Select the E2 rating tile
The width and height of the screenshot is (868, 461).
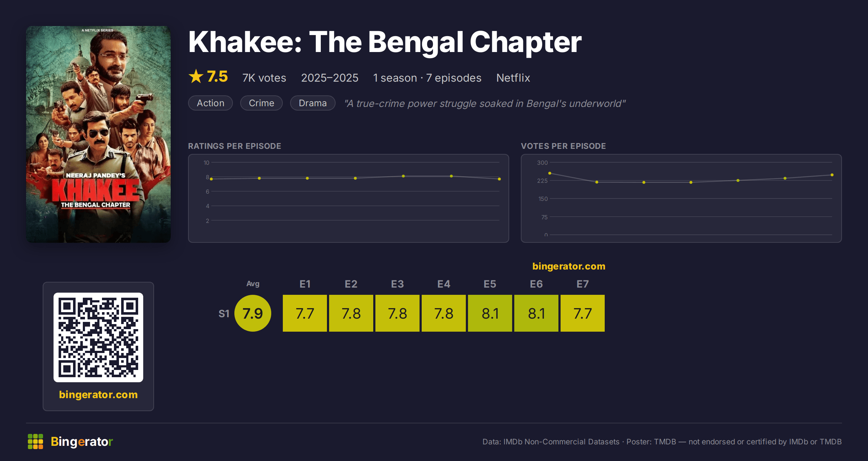pos(351,313)
